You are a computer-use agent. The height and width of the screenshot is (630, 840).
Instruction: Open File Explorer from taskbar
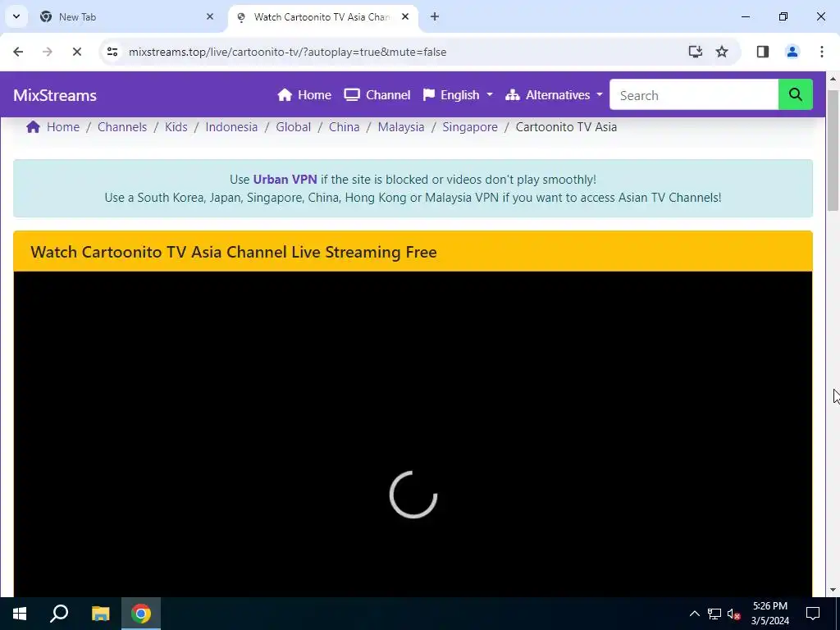tap(100, 614)
